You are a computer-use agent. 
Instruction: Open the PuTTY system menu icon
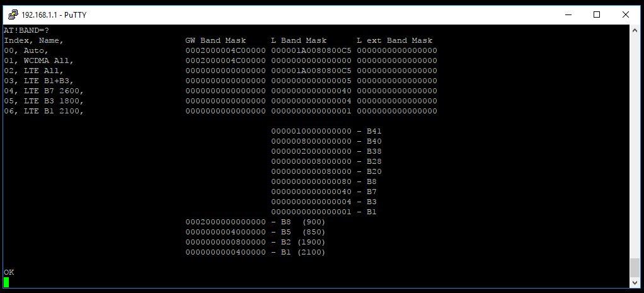12,14
